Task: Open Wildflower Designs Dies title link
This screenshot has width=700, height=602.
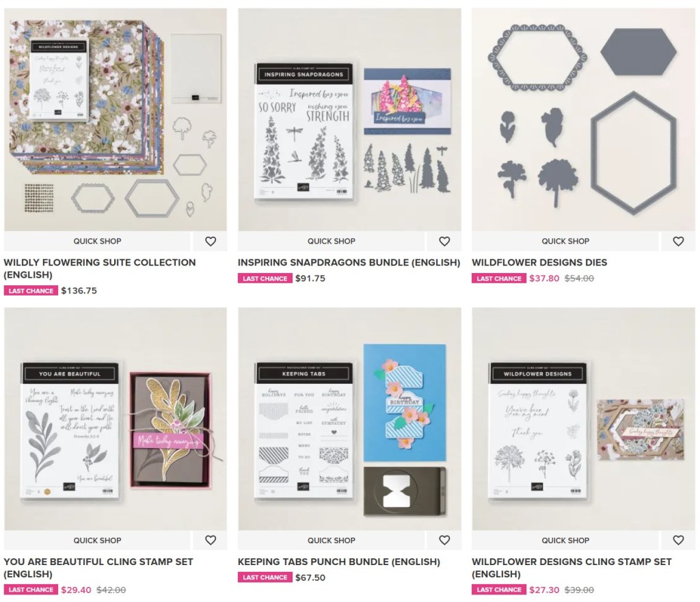Action: (x=539, y=263)
